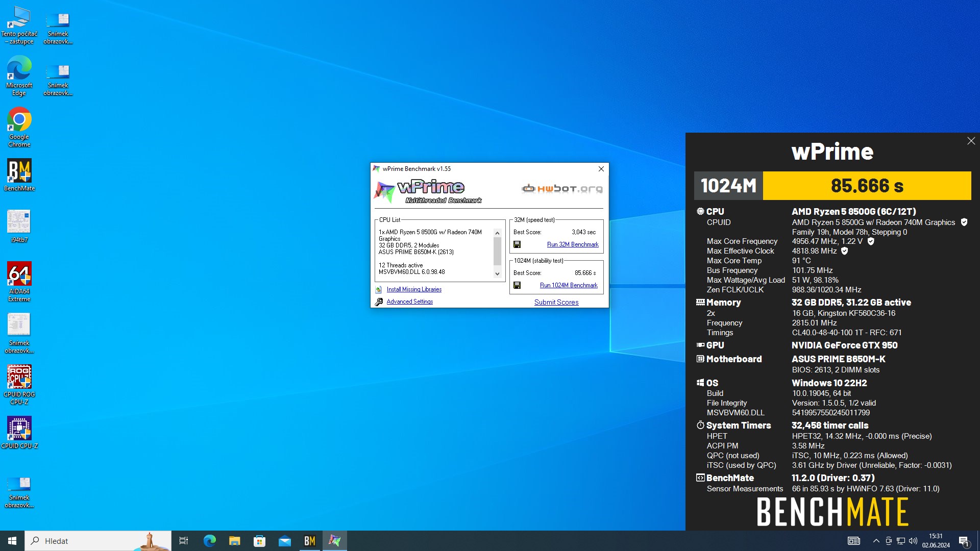980x551 pixels.
Task: Open Microsoft Store from taskbar
Action: point(259,541)
